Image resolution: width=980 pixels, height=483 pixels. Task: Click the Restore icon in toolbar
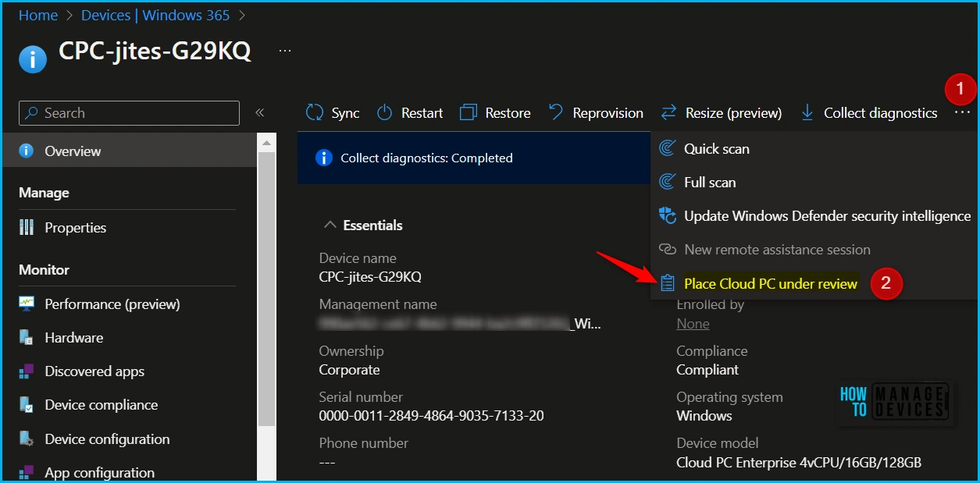[469, 113]
